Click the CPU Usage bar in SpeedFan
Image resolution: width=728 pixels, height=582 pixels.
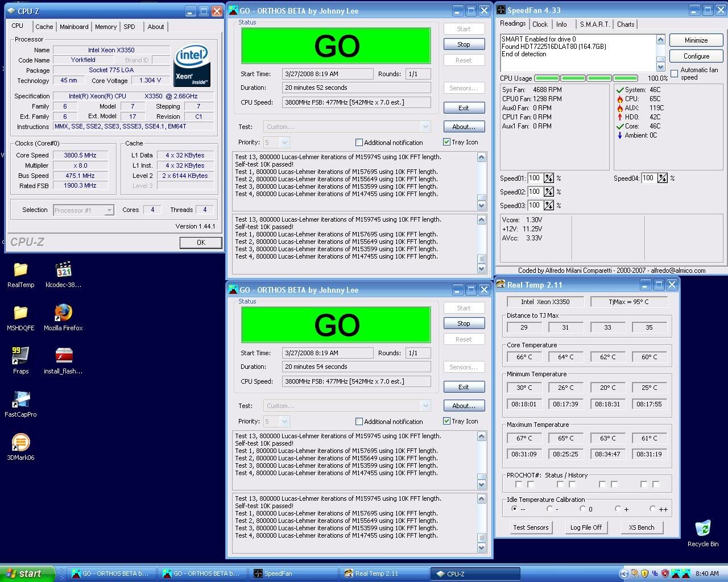tap(586, 78)
